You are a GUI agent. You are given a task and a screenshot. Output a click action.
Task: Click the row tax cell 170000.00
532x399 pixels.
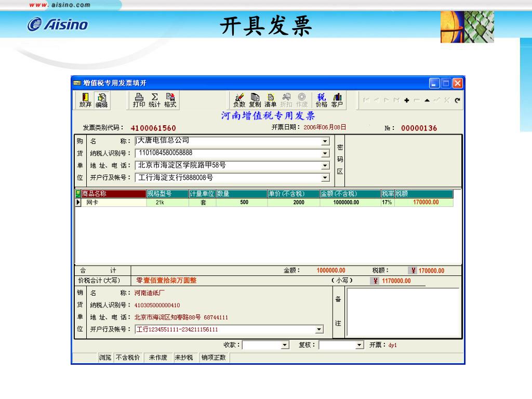424,202
